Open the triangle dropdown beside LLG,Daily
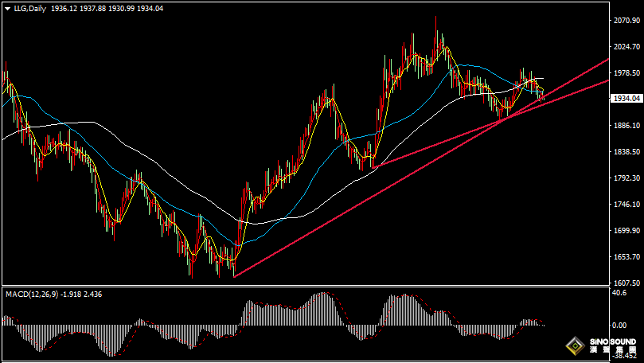This screenshot has width=644, height=363. coord(6,7)
